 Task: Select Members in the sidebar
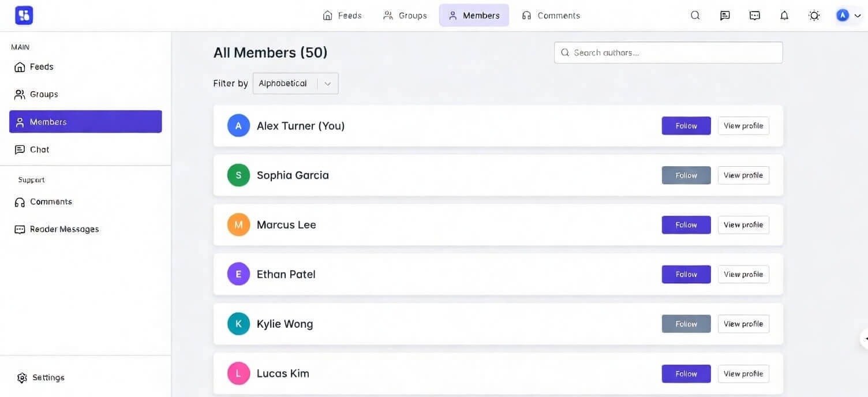85,122
